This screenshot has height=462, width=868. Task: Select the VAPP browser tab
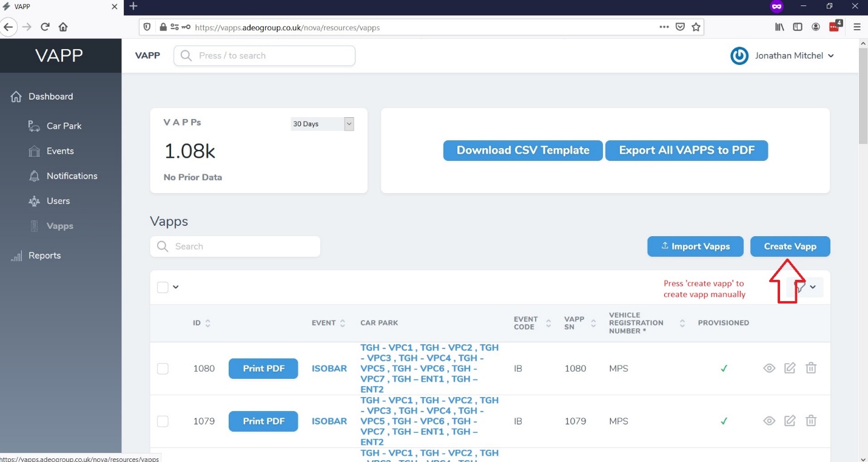tap(61, 7)
